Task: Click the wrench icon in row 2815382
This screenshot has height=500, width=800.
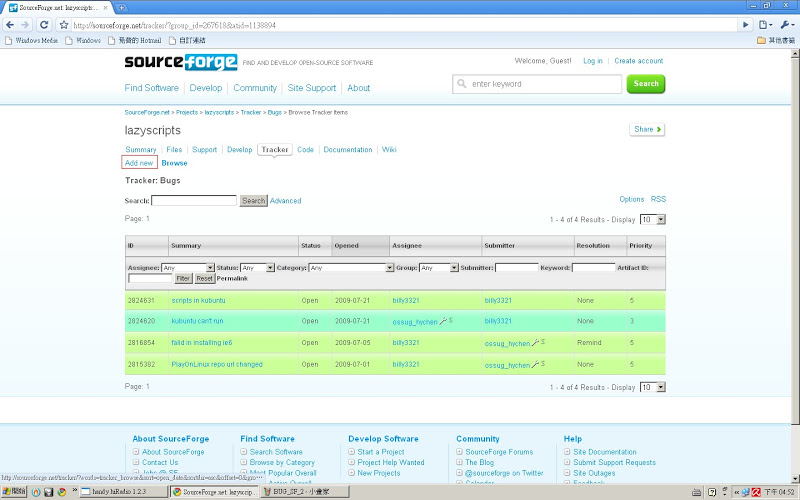Action: click(535, 364)
